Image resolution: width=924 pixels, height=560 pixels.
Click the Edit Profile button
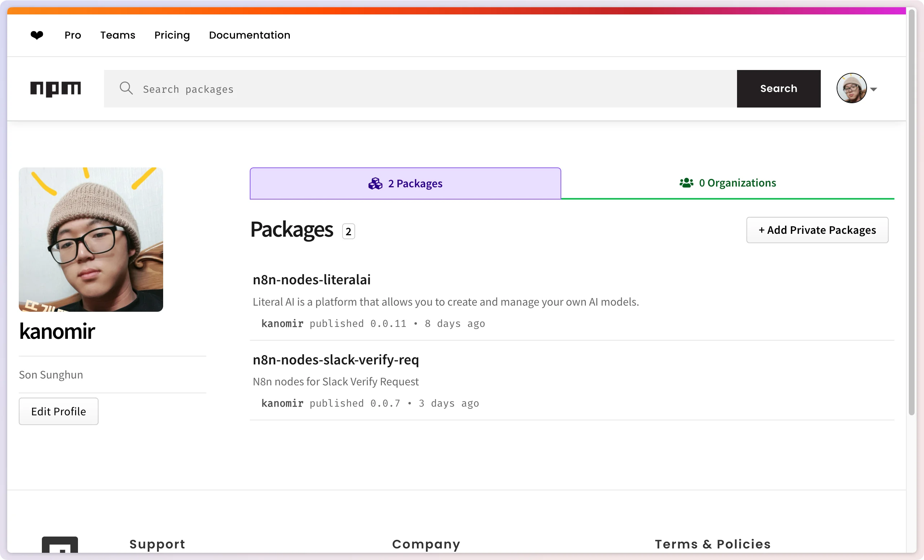(58, 411)
